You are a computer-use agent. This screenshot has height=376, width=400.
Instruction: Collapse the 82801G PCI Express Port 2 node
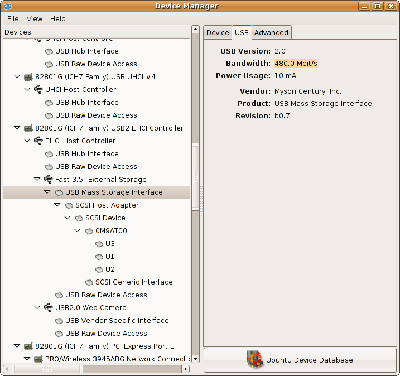point(17,346)
